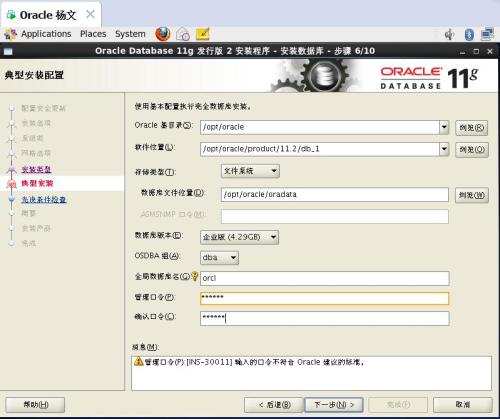Open the network connections tray icon

coord(487,34)
